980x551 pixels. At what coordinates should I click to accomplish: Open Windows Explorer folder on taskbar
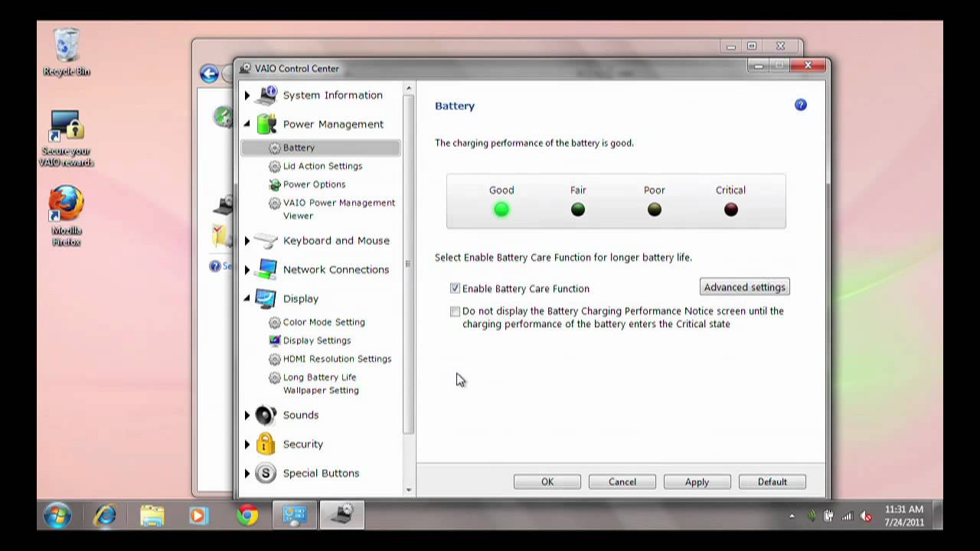[x=152, y=515]
